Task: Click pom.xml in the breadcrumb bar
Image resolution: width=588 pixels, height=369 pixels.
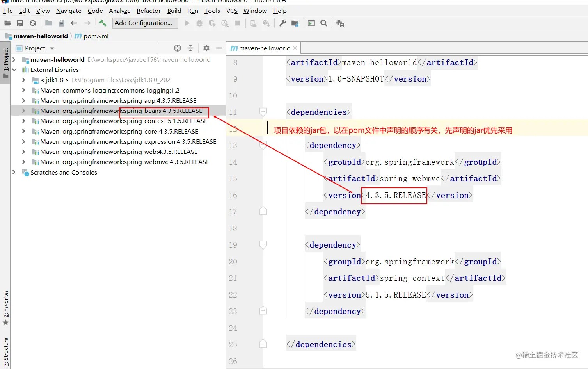Action: (x=96, y=36)
